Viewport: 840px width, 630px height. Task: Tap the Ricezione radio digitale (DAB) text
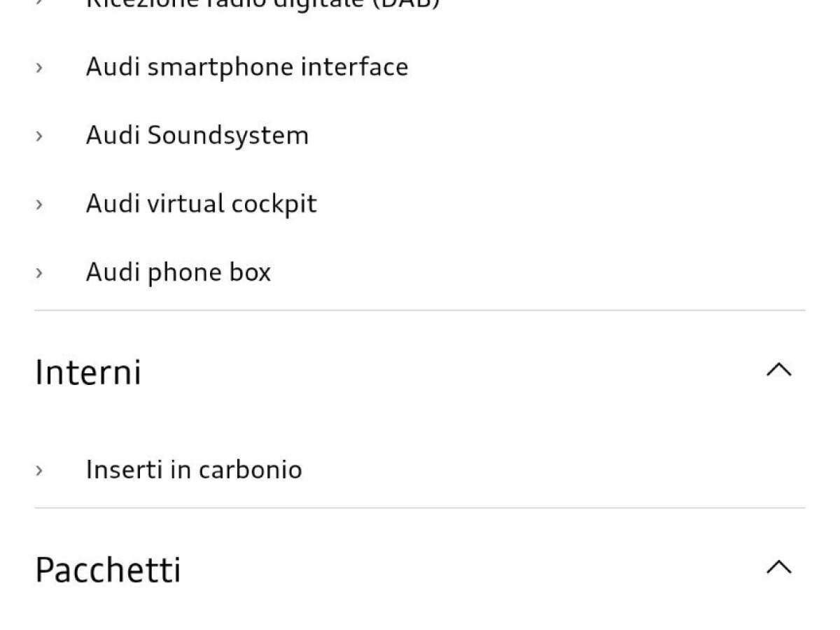262,3
